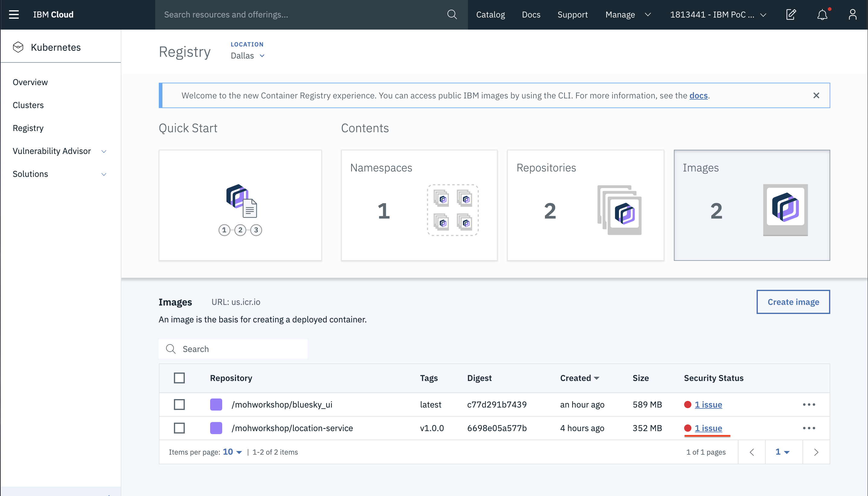Open the notifications bell

(822, 14)
